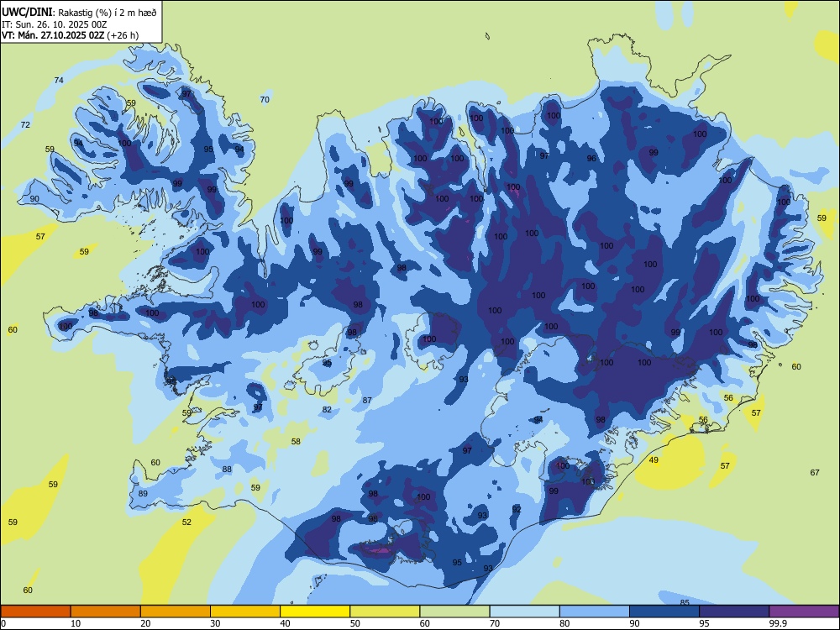
Task: Click the legend scale label '80'
Action: coord(564,623)
